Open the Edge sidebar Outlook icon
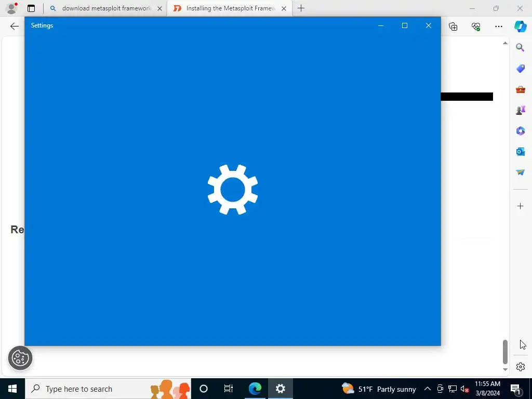This screenshot has height=399, width=532. [x=520, y=151]
